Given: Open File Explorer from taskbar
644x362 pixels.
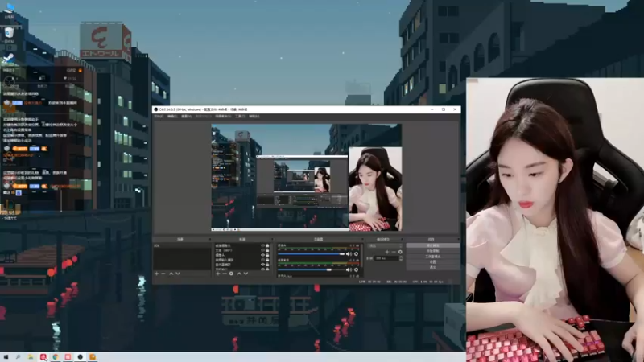Looking at the screenshot, I should point(31,357).
